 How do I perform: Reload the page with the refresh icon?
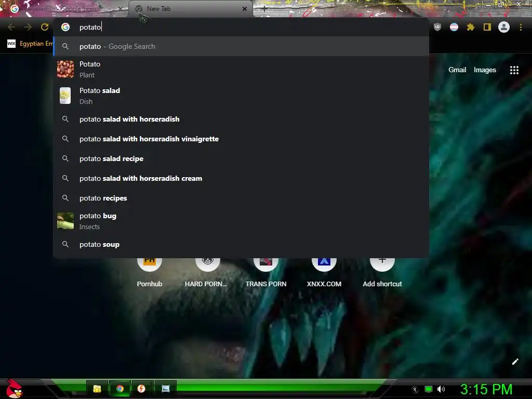point(45,27)
